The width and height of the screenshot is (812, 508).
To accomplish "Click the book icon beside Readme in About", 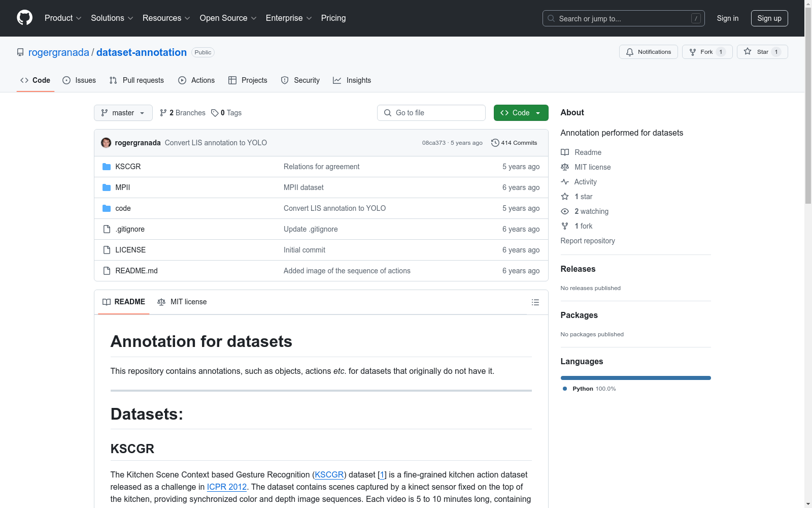I will coord(565,152).
